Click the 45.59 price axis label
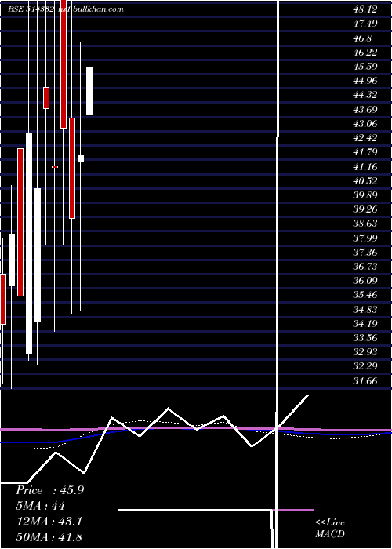Viewport: 392px width, 549px height. pos(365,67)
